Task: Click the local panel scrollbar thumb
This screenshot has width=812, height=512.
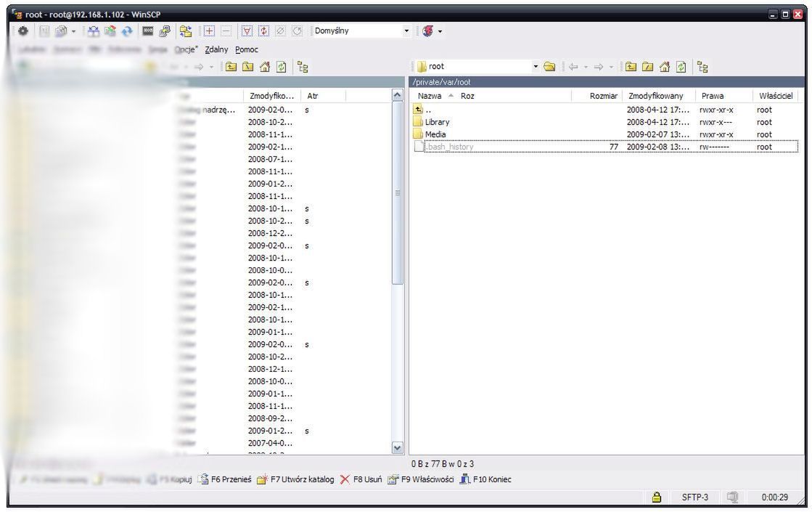Action: 397,192
